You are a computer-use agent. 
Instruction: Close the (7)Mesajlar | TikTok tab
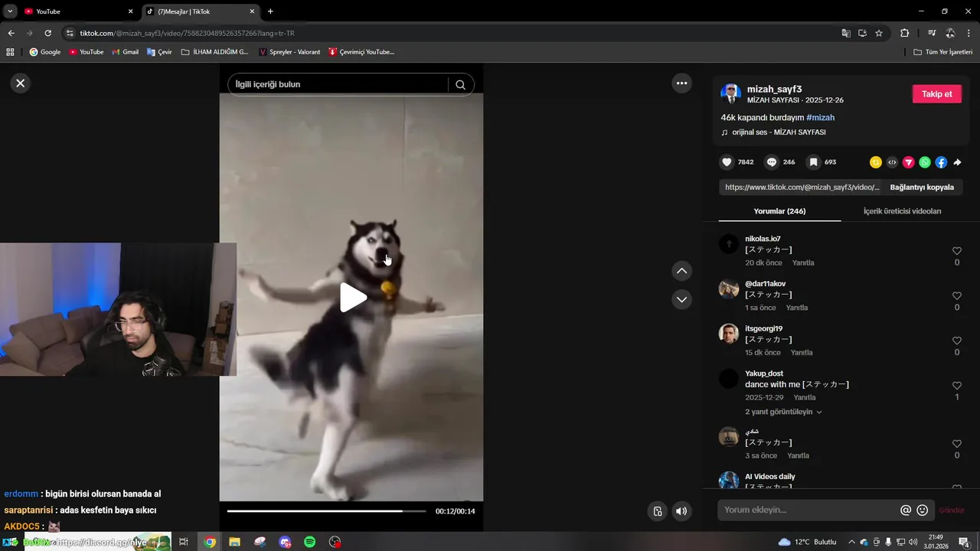(x=252, y=11)
